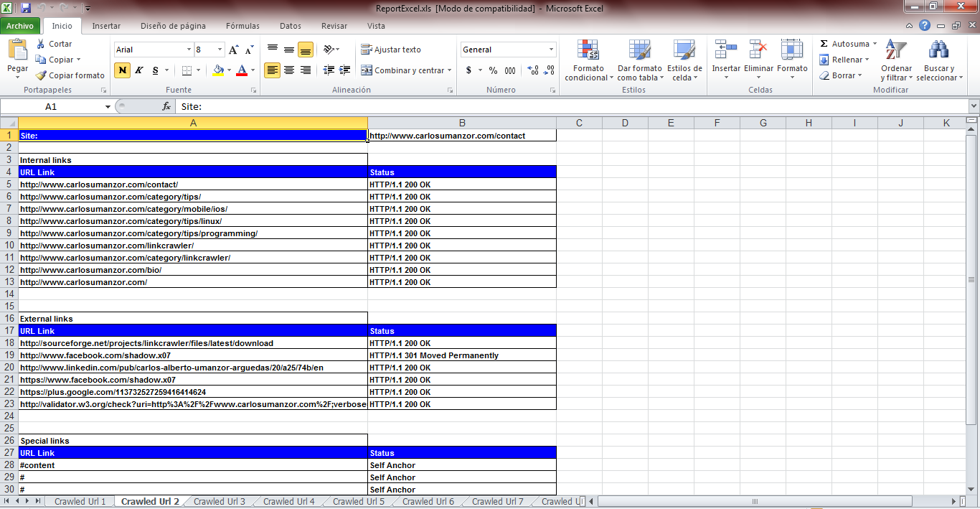Switch to the Fórmulas ribbon tab
The width and height of the screenshot is (980, 509).
[242, 26]
